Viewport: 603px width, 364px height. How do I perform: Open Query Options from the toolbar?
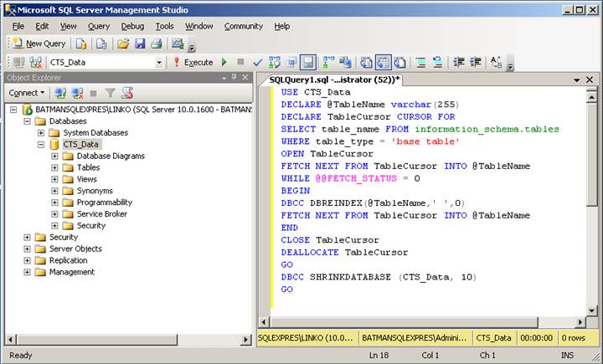(x=291, y=62)
